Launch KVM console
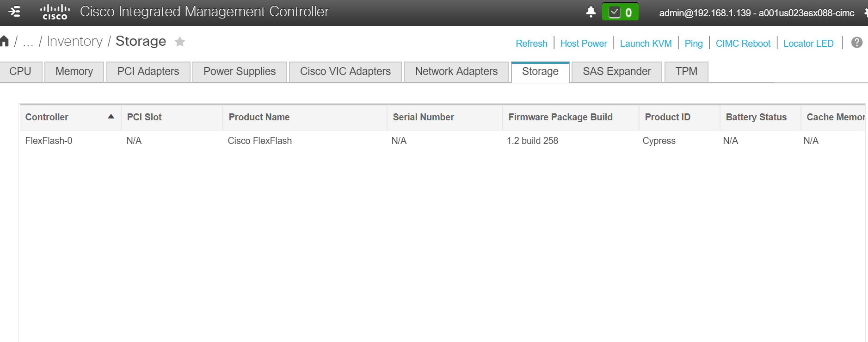 [x=646, y=43]
